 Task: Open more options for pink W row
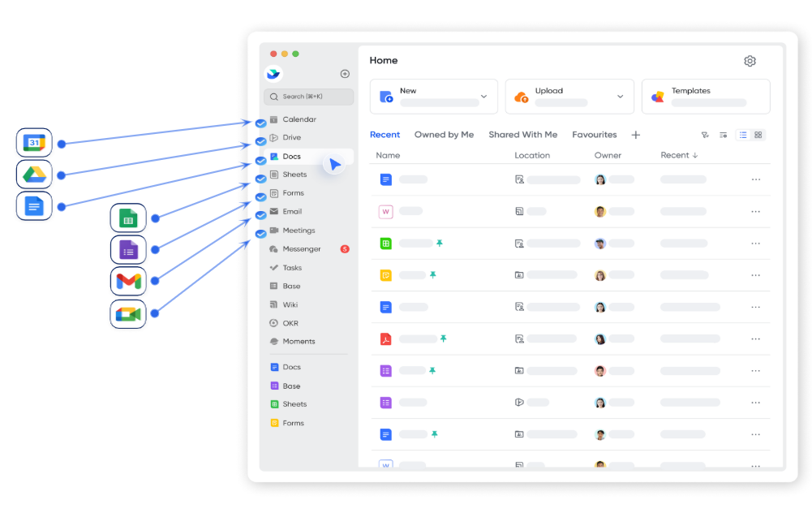tap(755, 212)
